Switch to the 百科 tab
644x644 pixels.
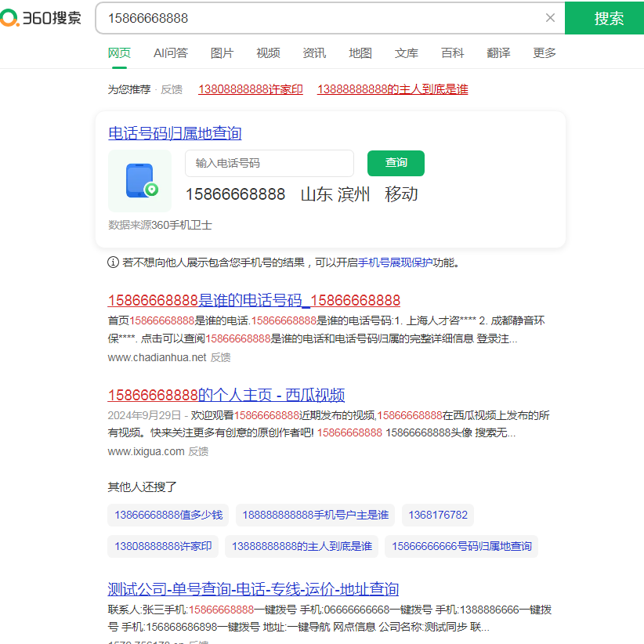click(x=452, y=53)
